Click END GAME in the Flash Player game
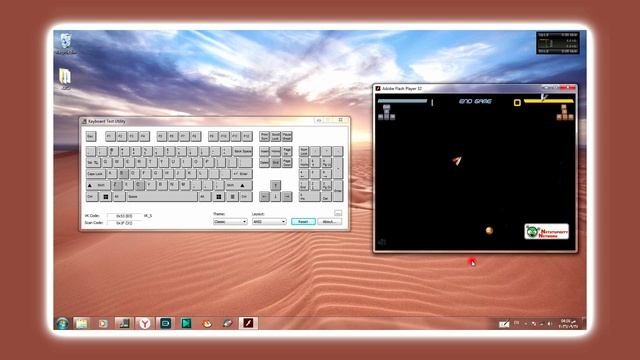The image size is (640, 360). pos(475,101)
